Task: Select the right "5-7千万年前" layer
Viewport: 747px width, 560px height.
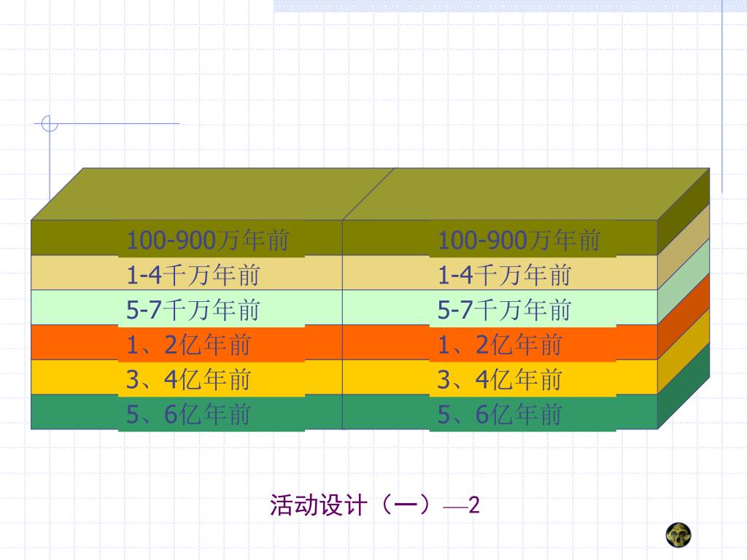Action: click(x=500, y=308)
